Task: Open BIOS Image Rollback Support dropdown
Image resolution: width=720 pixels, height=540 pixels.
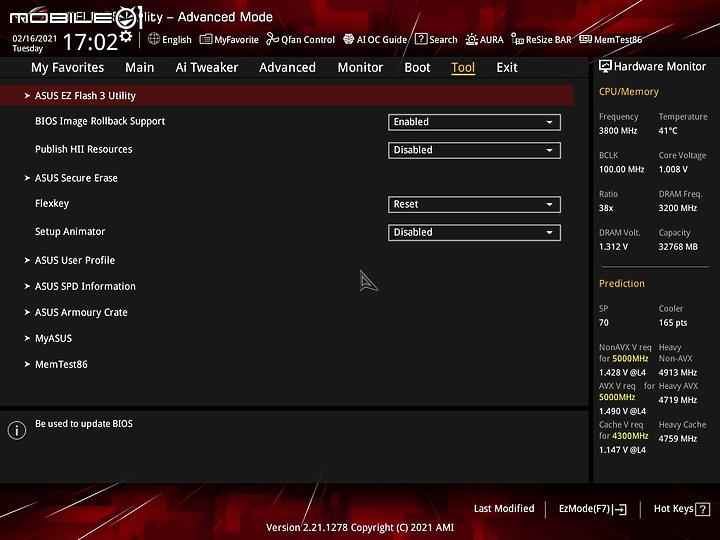Action: pyautogui.click(x=474, y=122)
